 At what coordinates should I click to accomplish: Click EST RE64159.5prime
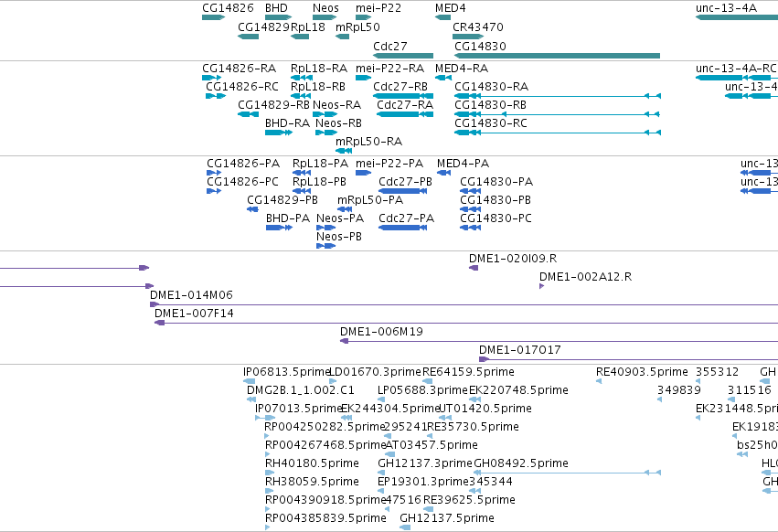[427, 382]
